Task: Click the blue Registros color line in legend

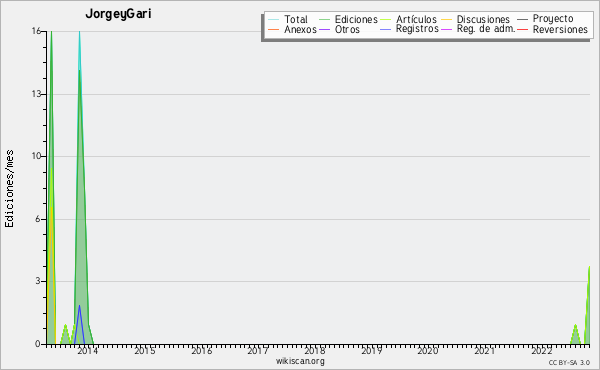Action: 385,29
